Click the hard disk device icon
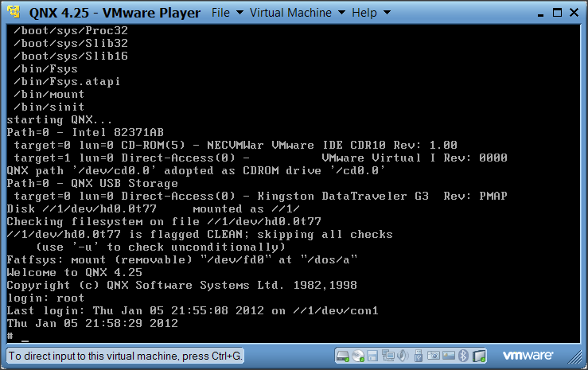This screenshot has height=370, width=588. click(x=342, y=356)
